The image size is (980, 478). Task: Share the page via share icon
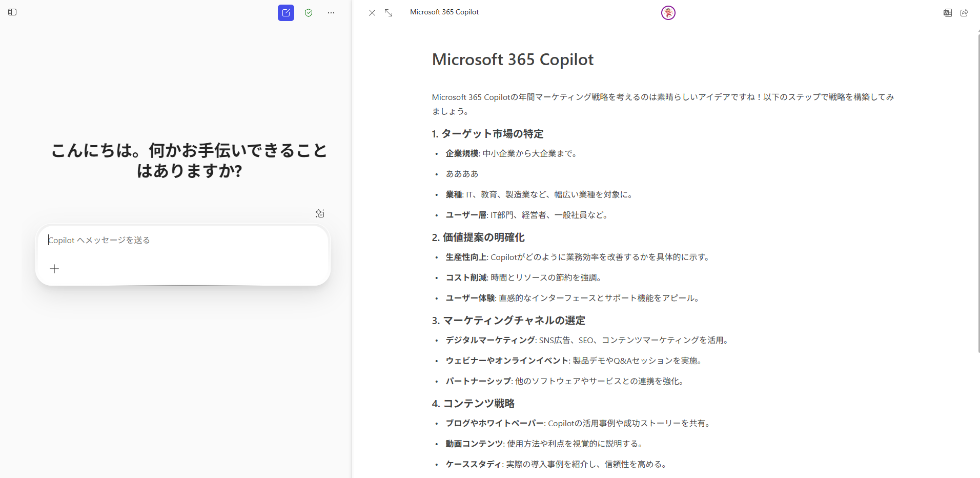pos(964,13)
